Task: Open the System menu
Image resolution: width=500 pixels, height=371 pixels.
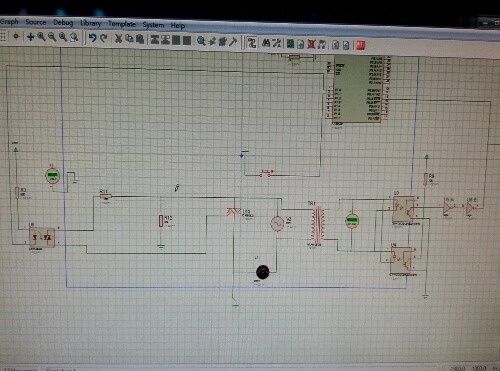Action: (153, 25)
